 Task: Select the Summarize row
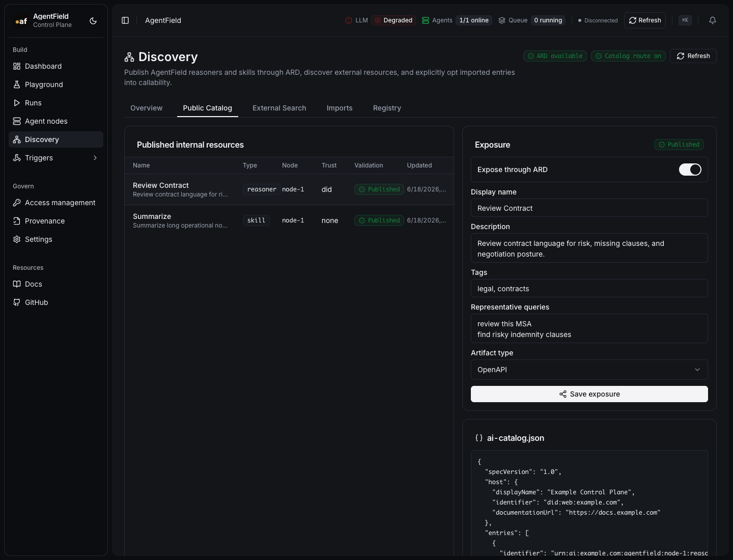(289, 220)
